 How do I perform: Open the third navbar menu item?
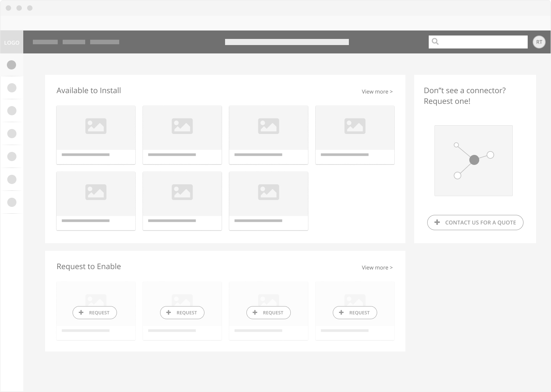click(x=105, y=42)
